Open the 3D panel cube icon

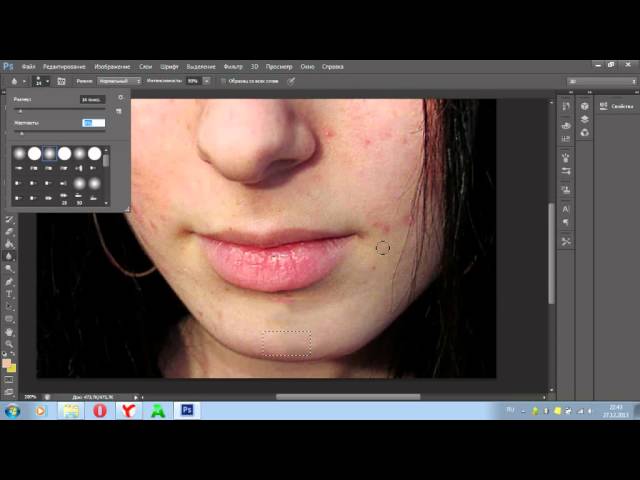[584, 107]
